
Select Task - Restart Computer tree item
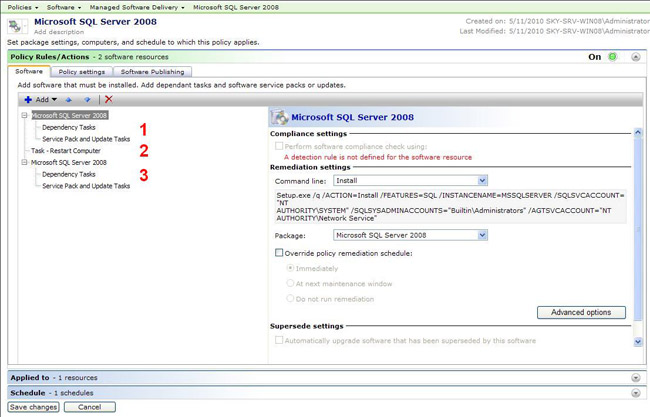(x=66, y=150)
